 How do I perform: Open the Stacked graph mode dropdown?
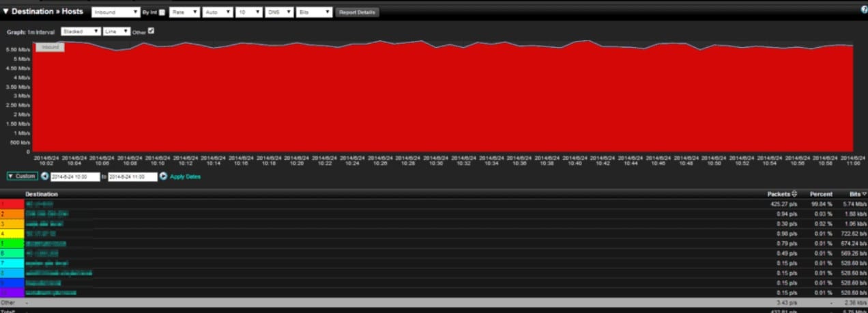pos(81,31)
